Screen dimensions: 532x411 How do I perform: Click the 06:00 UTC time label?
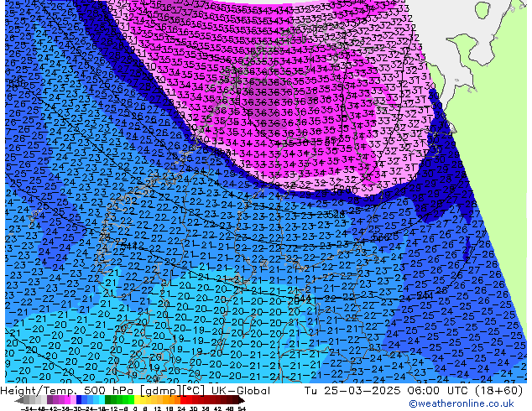click(440, 391)
